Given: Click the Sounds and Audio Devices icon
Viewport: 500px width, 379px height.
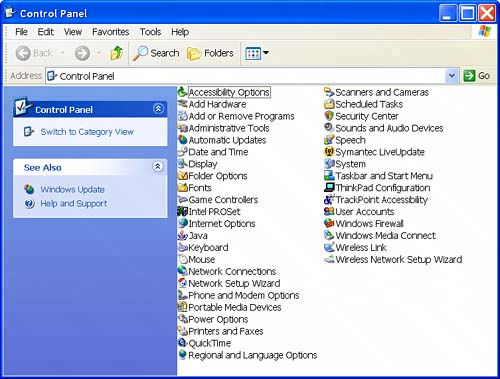Looking at the screenshot, I should click(329, 128).
